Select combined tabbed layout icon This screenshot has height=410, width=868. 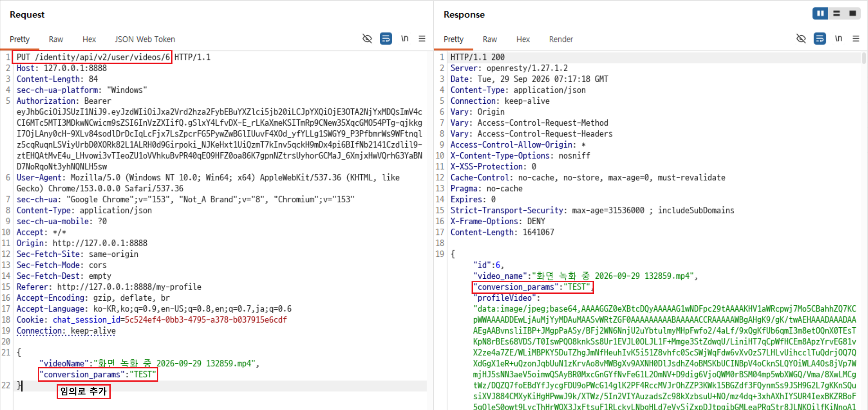[853, 13]
